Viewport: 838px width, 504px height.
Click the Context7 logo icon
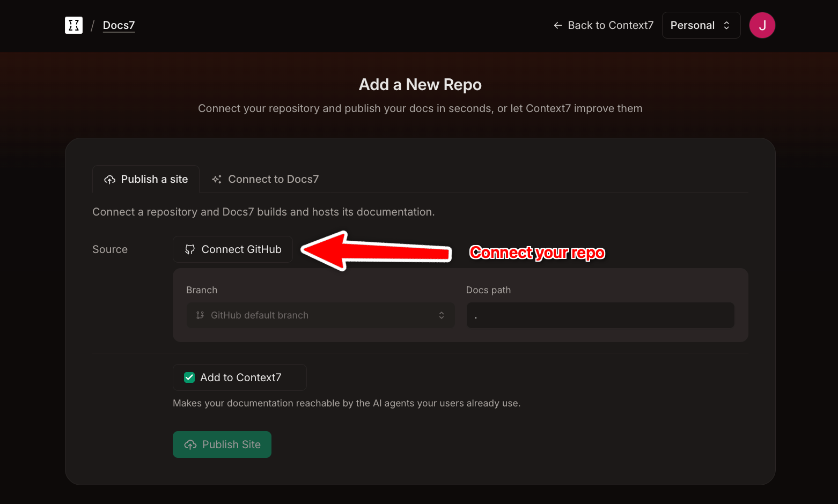pyautogui.click(x=73, y=25)
